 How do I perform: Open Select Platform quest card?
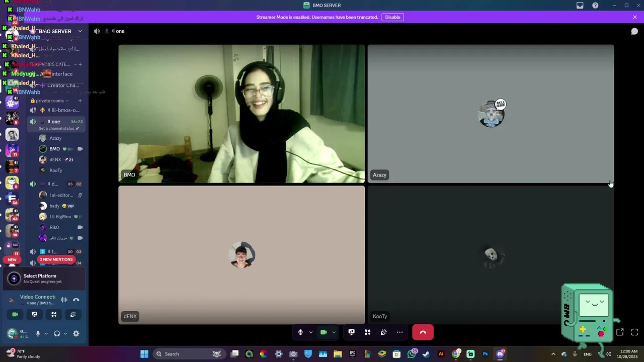pos(44,279)
